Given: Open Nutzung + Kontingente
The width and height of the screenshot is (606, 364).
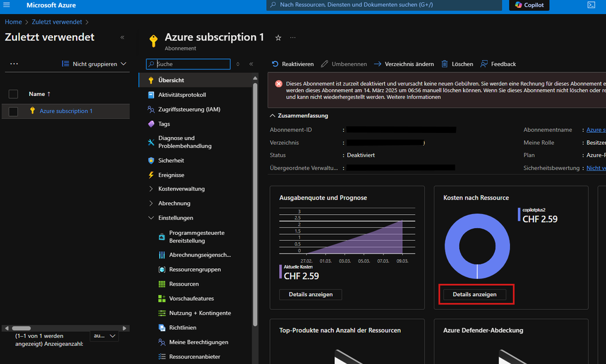Looking at the screenshot, I should coord(195,313).
